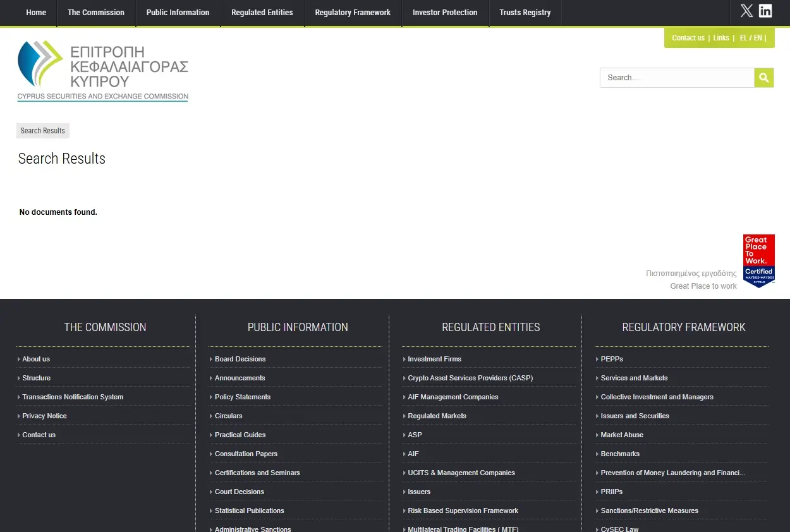This screenshot has height=532, width=790.
Task: Click the Cyprus Securities and Exchange Commission logo
Action: (x=102, y=71)
